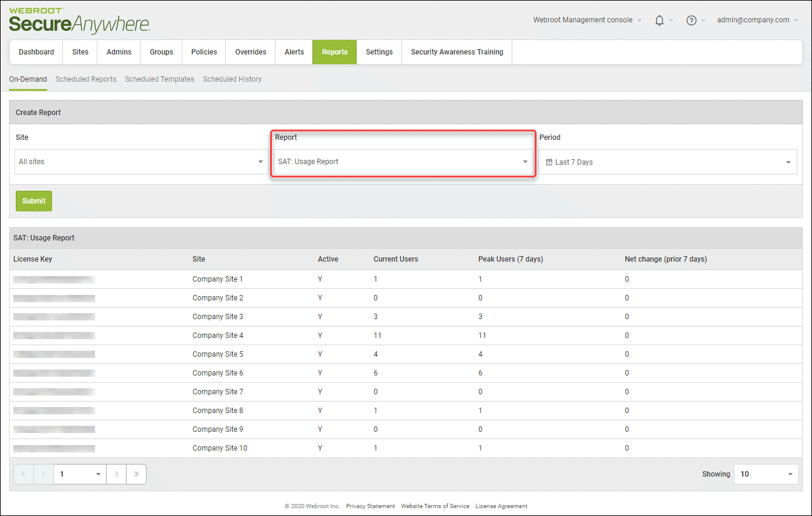Open the Settings tab
The width and height of the screenshot is (812, 516).
coord(379,52)
